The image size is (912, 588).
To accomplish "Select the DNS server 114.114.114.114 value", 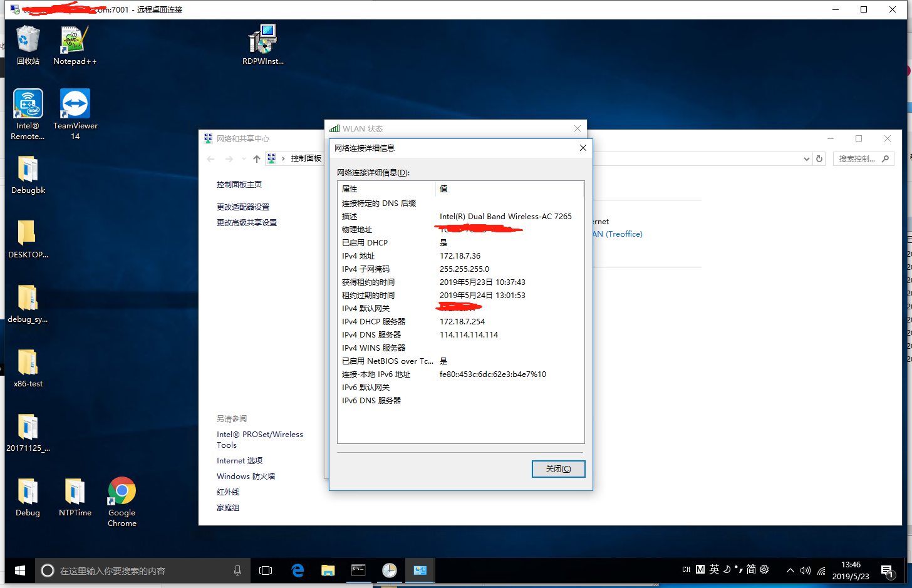I will tap(469, 335).
